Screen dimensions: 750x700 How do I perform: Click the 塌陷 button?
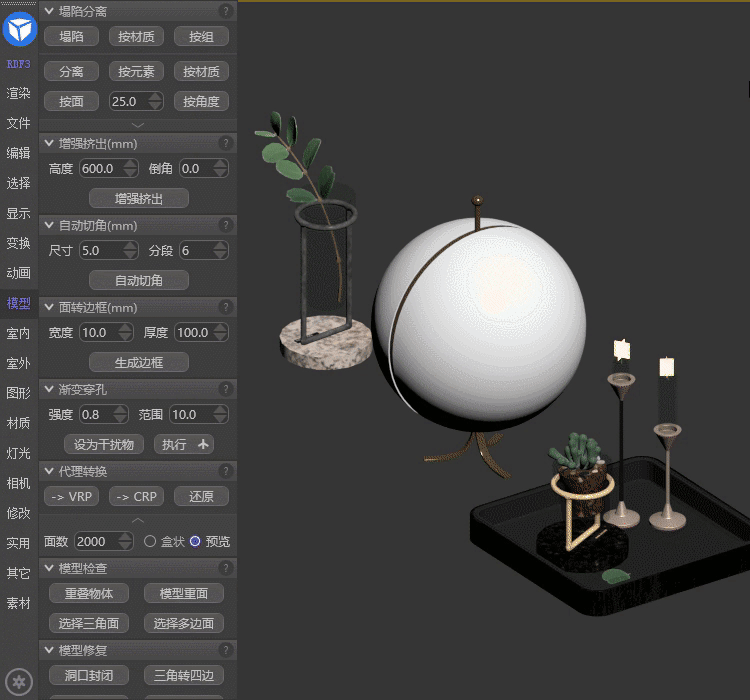(71, 36)
